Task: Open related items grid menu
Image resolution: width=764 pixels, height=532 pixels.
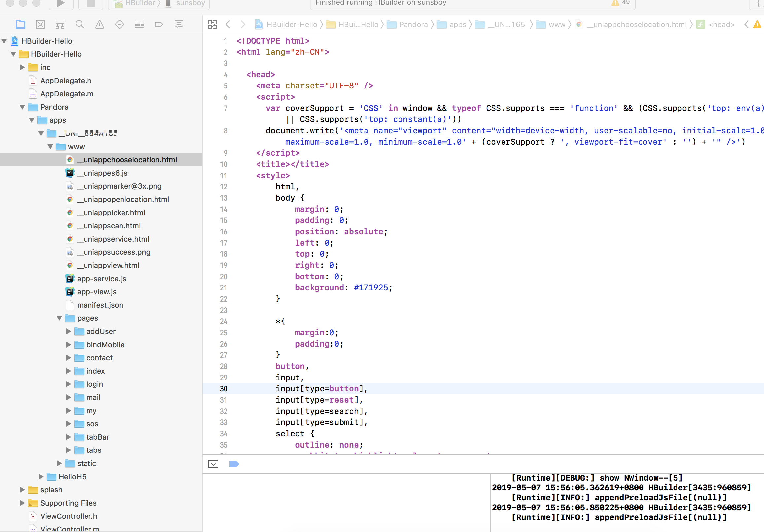Action: point(212,25)
